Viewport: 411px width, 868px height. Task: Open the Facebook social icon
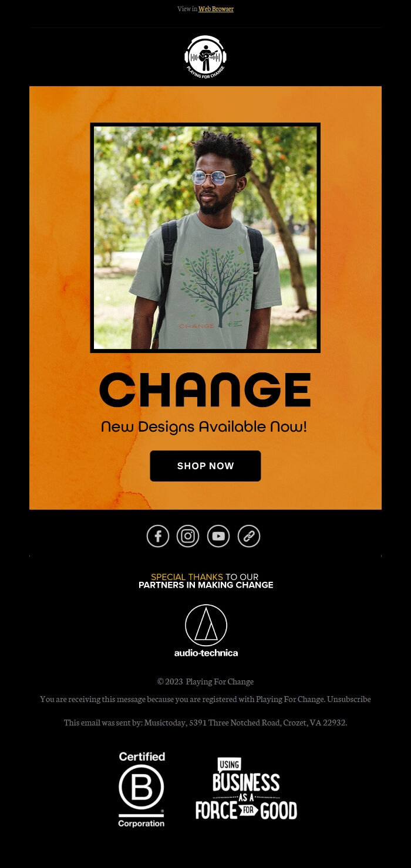click(x=158, y=536)
